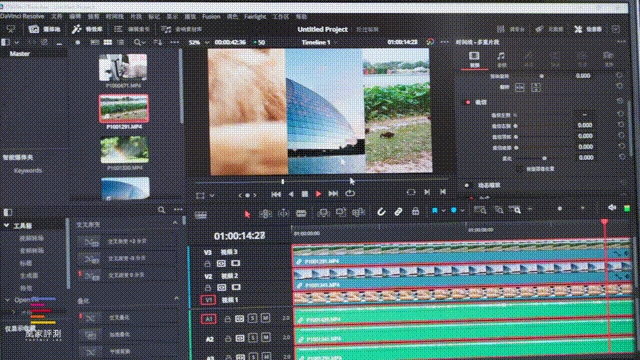Select the P1001291.MP4 media thumbnail
This screenshot has height=360, width=640.
click(124, 108)
